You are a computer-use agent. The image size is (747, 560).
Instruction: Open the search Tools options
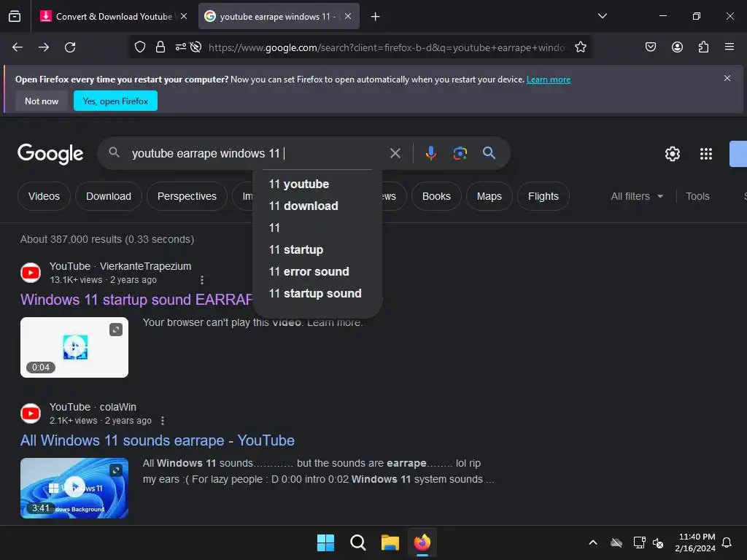(697, 196)
